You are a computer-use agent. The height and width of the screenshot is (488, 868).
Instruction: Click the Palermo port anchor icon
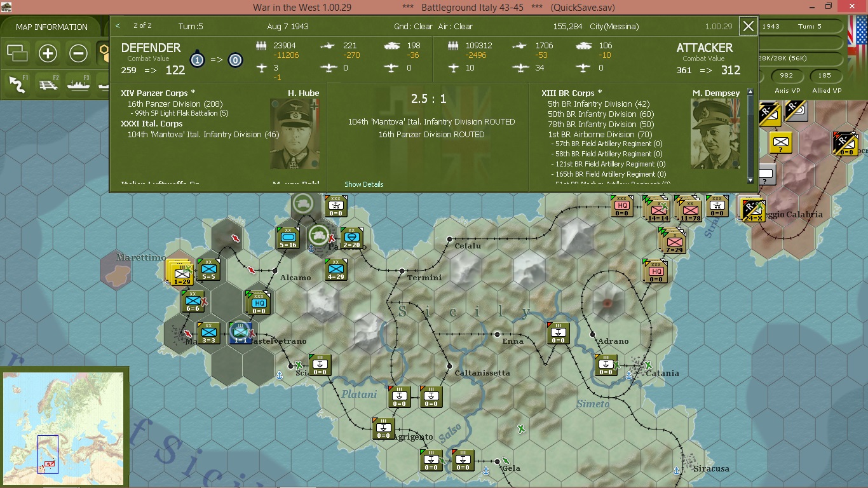pyautogui.click(x=311, y=248)
